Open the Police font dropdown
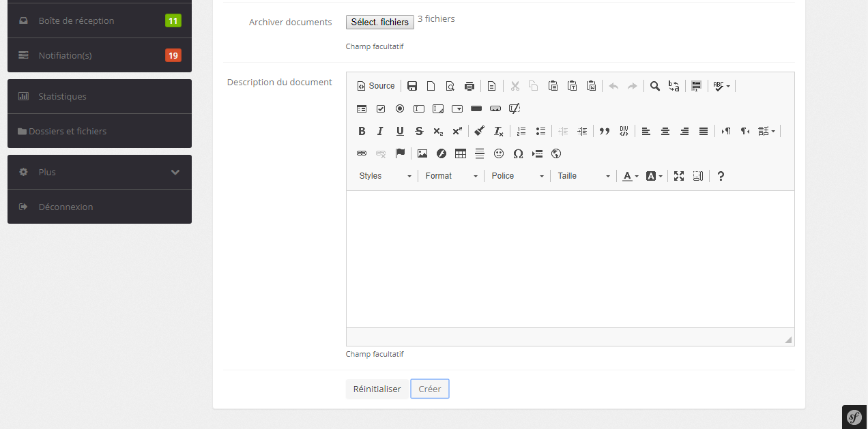Screen dimensions: 868x429 tap(517, 176)
